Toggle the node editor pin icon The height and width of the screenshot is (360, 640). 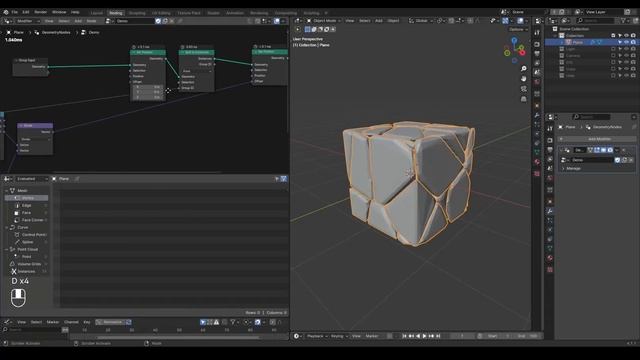click(x=180, y=21)
